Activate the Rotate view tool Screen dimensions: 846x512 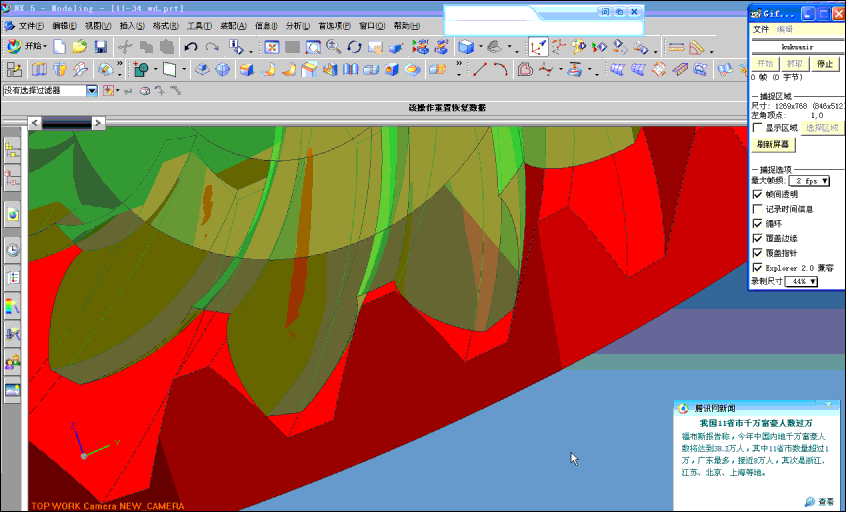[354, 47]
